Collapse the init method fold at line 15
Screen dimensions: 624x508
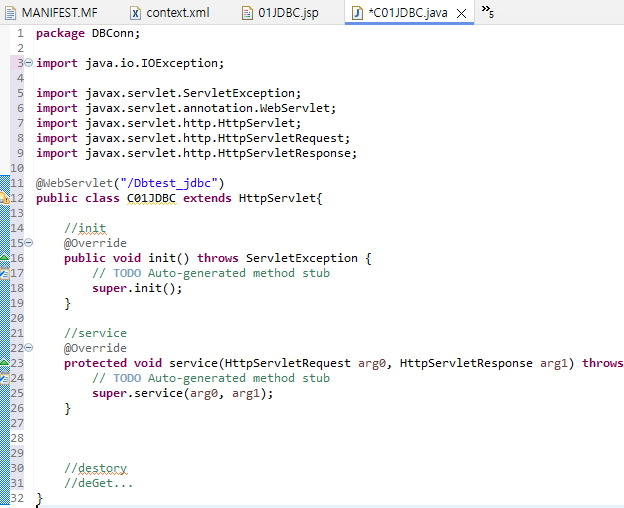29,242
